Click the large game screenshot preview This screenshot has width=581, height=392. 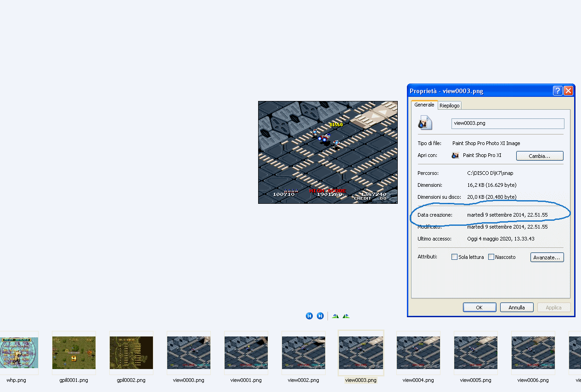[328, 152]
